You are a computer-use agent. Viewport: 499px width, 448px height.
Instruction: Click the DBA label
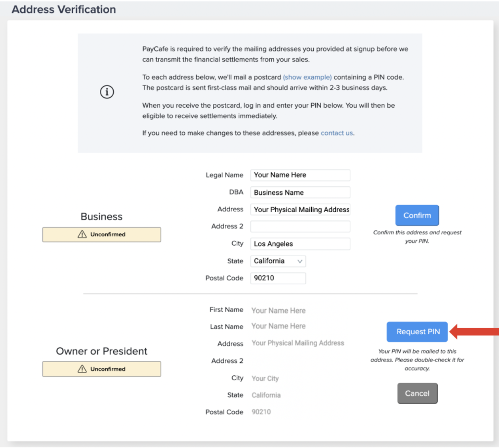pyautogui.click(x=236, y=192)
